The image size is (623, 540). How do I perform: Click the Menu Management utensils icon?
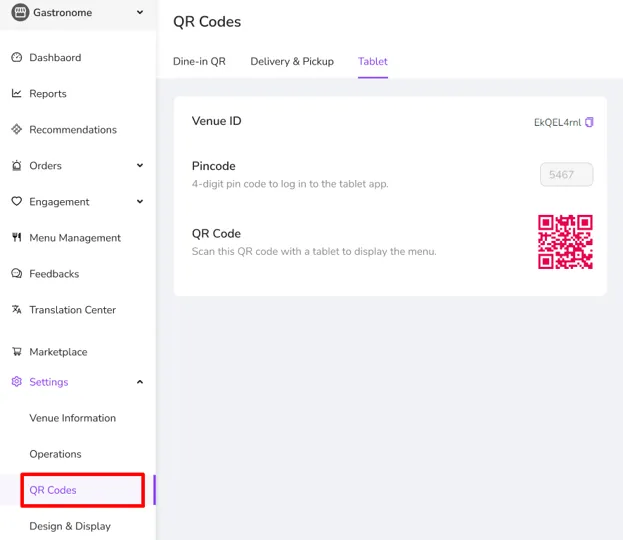(x=17, y=237)
